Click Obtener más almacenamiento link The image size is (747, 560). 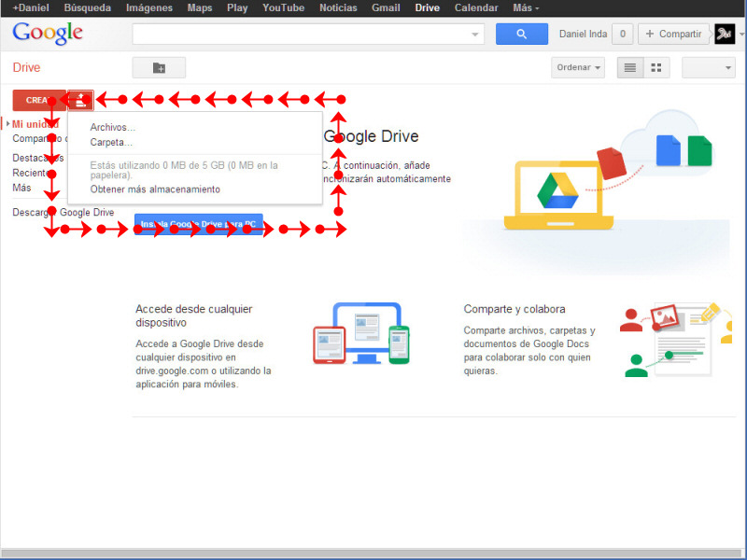(x=155, y=189)
